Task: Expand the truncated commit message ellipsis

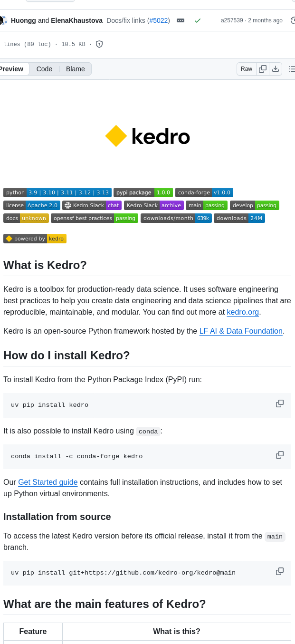Action: click(x=181, y=20)
